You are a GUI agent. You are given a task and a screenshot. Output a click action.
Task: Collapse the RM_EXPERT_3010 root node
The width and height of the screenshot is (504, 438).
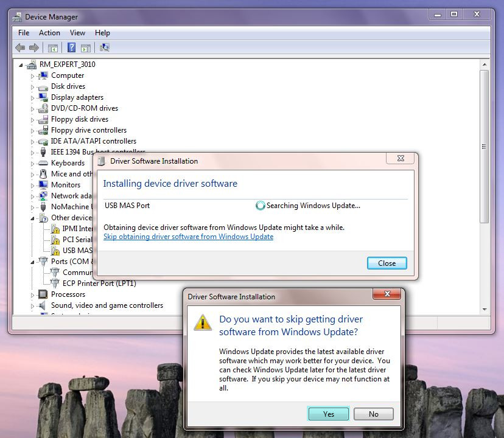[x=21, y=65]
